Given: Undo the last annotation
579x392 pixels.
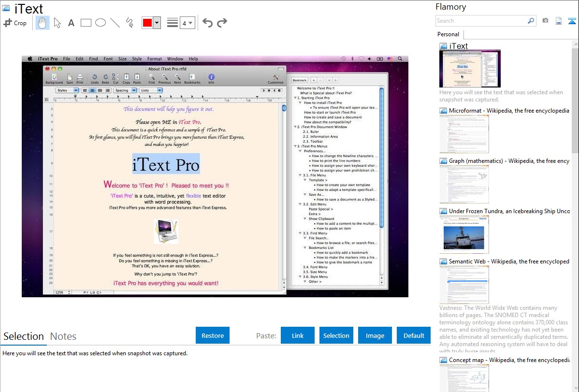Looking at the screenshot, I should pyautogui.click(x=207, y=23).
